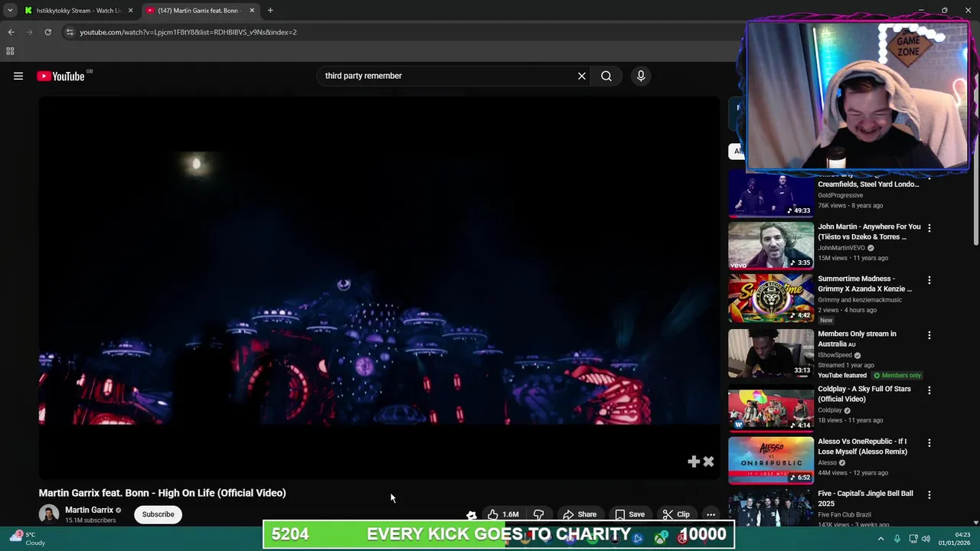This screenshot has width=980, height=551.
Task: Open Martin Garrix channel avatar
Action: 49,514
